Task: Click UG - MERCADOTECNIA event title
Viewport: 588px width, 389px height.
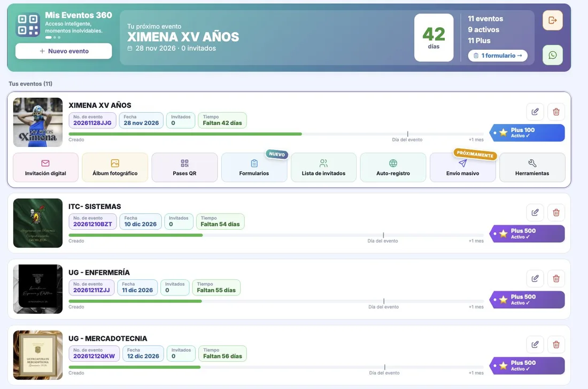Action: tap(107, 338)
